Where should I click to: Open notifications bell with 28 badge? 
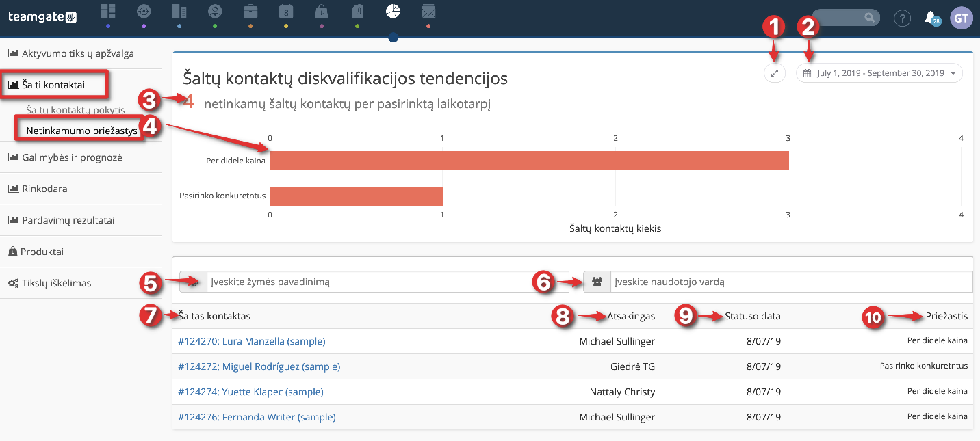pyautogui.click(x=931, y=18)
